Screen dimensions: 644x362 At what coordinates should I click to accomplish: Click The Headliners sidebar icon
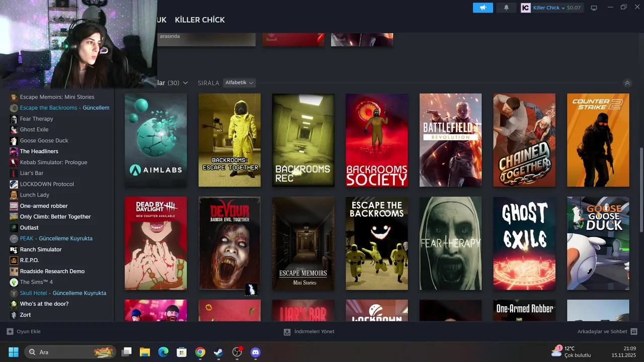coord(14,151)
